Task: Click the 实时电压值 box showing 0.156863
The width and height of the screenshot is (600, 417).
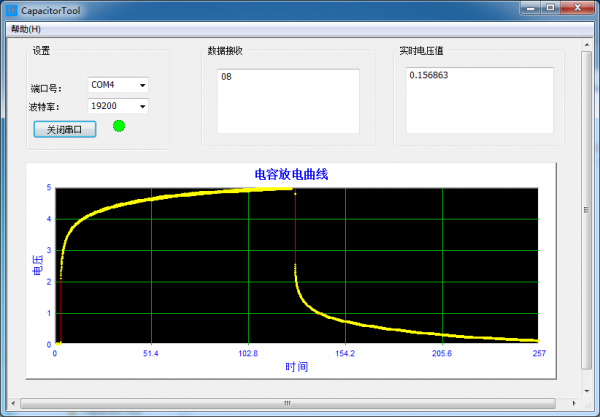Action: pyautogui.click(x=479, y=101)
